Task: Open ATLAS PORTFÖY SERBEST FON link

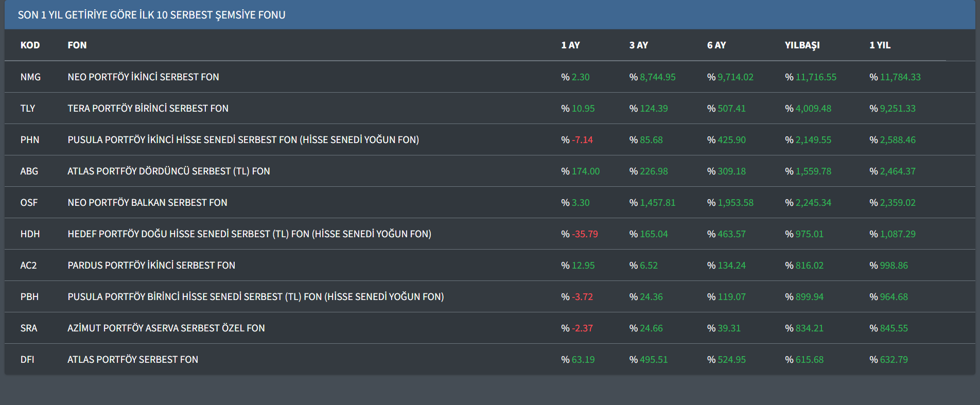Action: click(133, 360)
